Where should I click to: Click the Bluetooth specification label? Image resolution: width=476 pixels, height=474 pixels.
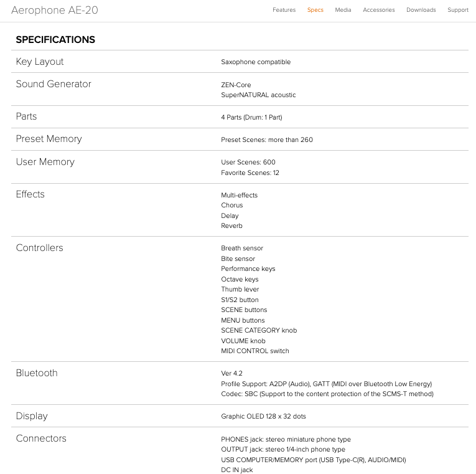point(37,373)
